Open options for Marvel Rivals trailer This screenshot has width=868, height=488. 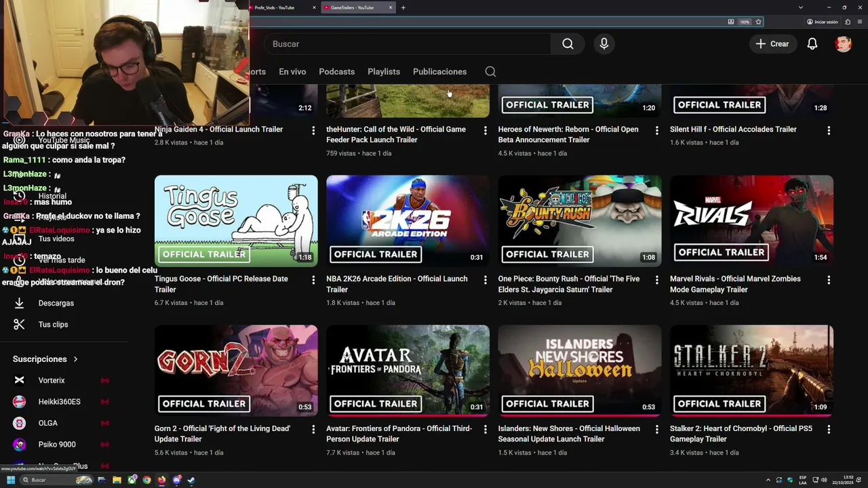click(x=829, y=280)
